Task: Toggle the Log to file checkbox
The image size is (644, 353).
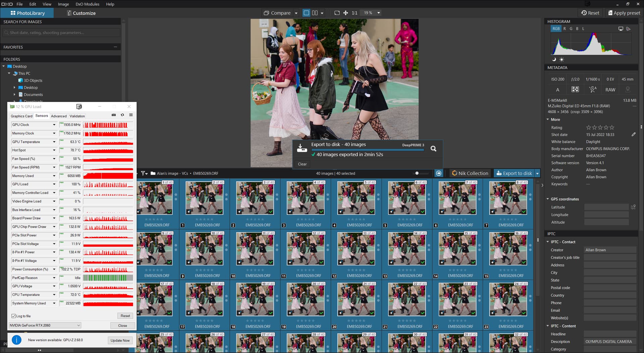Action: (14, 316)
